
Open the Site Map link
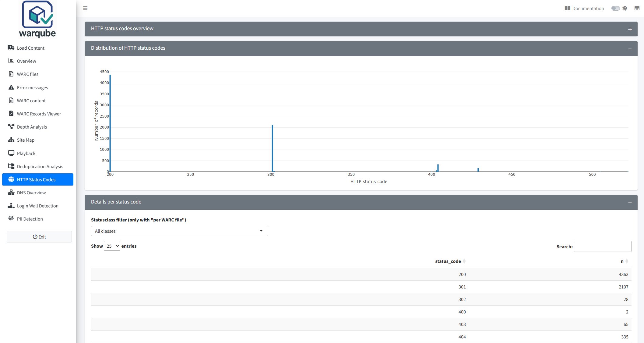(38, 140)
